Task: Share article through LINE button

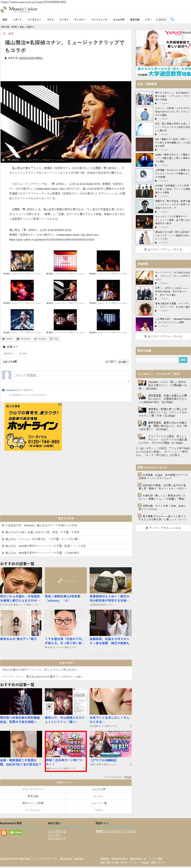Action: tap(54, 339)
